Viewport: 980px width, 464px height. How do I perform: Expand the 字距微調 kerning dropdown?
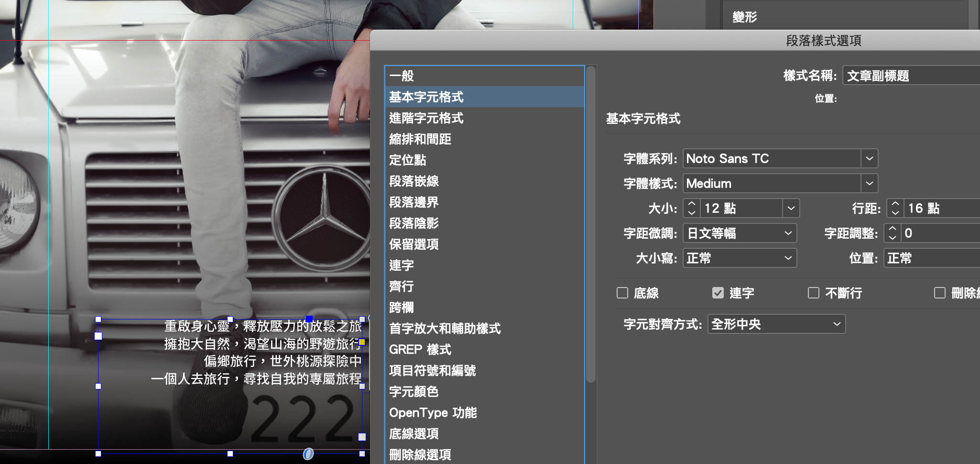[788, 233]
